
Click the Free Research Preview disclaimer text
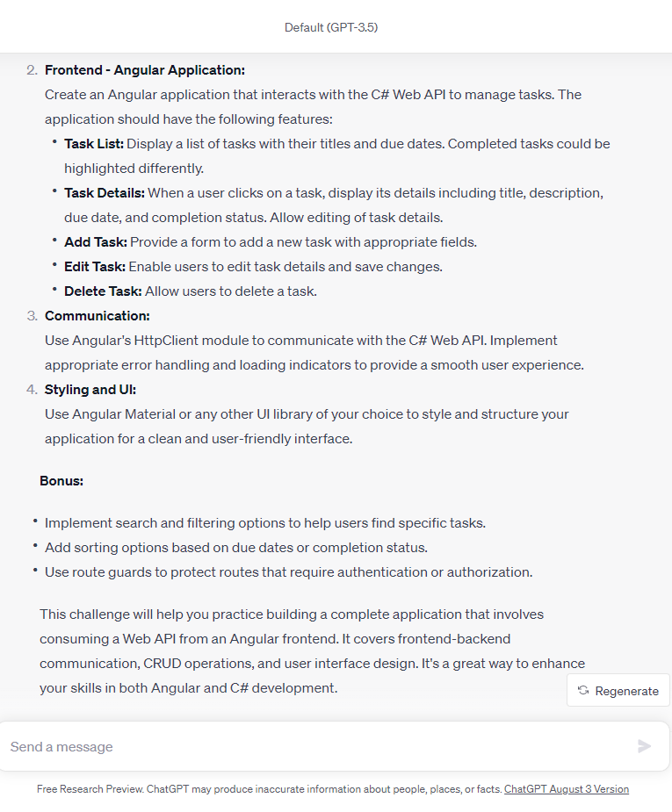pyautogui.click(x=270, y=789)
